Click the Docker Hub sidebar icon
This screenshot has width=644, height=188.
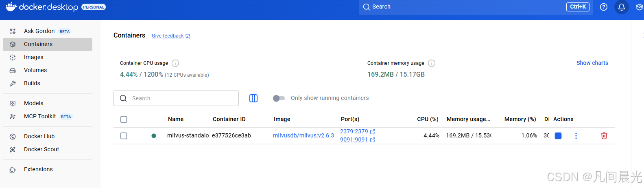pyautogui.click(x=13, y=137)
